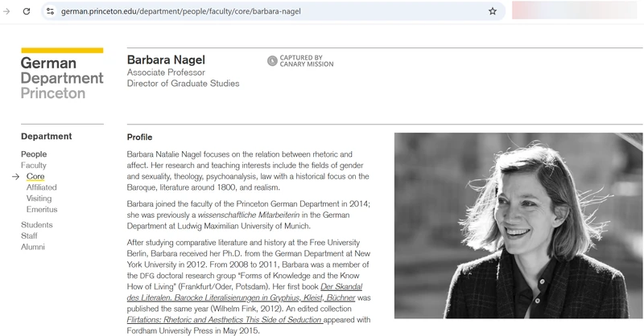Click the Profile section heading
Screen dimensions: 644x336
click(139, 137)
